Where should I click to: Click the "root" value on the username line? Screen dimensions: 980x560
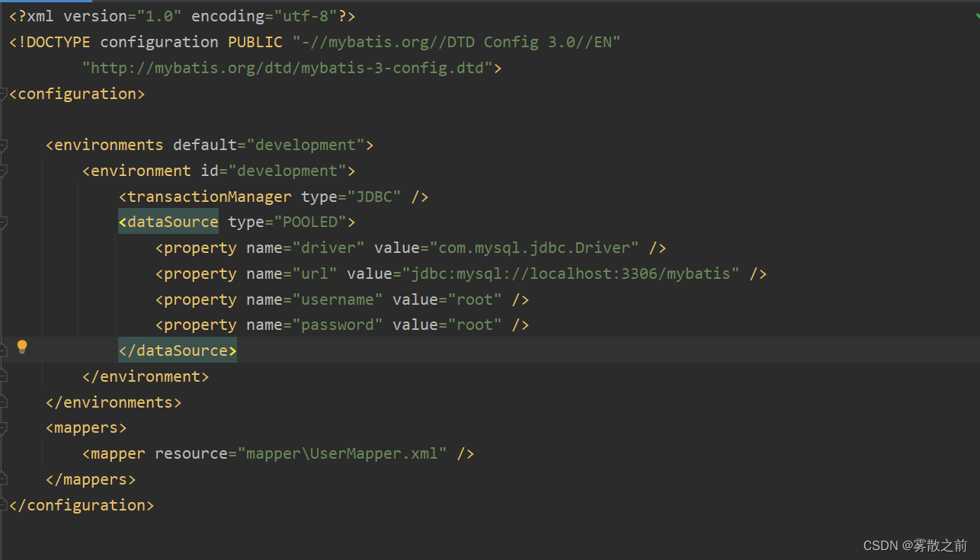point(475,299)
